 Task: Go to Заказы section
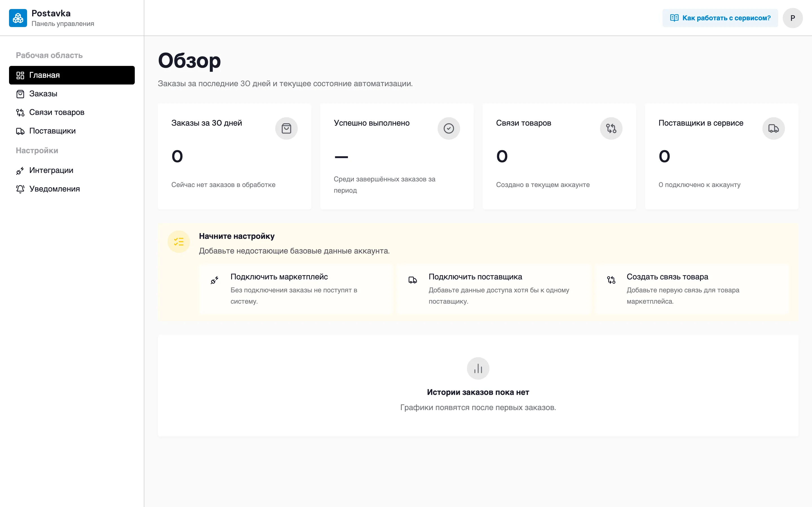[72, 94]
